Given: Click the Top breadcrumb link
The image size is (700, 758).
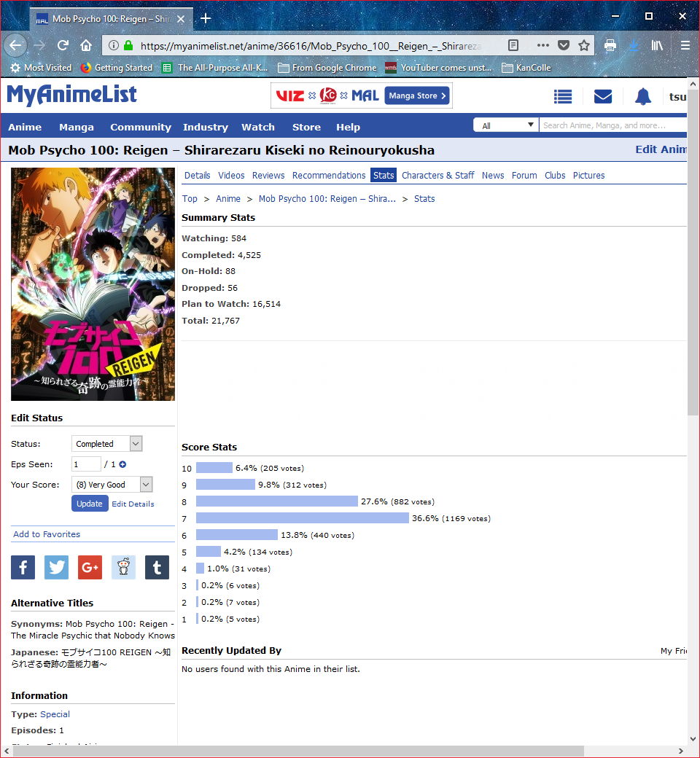Looking at the screenshot, I should coord(190,199).
